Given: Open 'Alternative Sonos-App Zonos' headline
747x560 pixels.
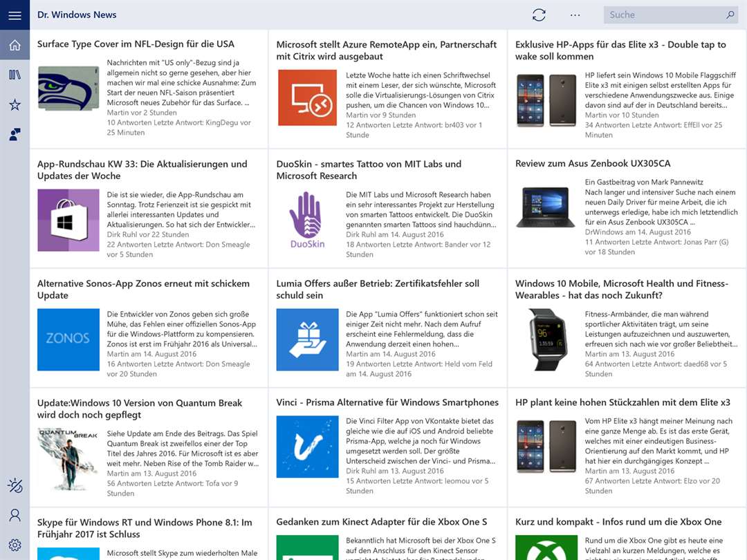Looking at the screenshot, I should [143, 290].
